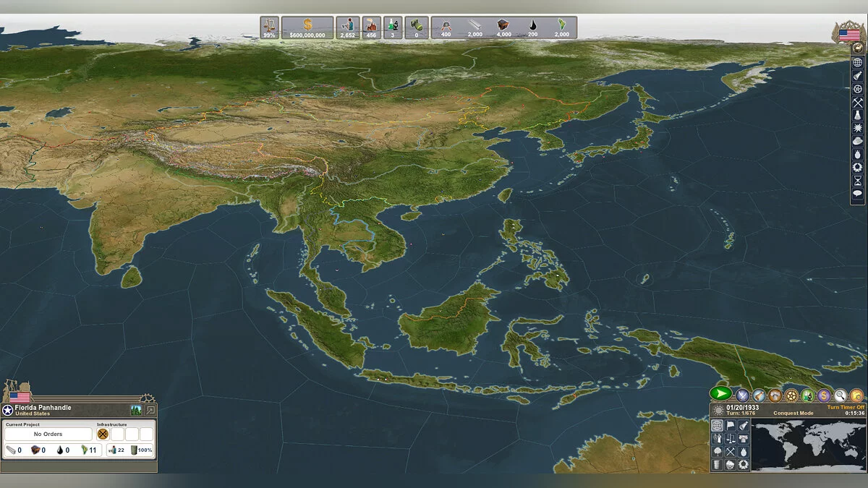Open the region panel gear settings

coord(147,398)
